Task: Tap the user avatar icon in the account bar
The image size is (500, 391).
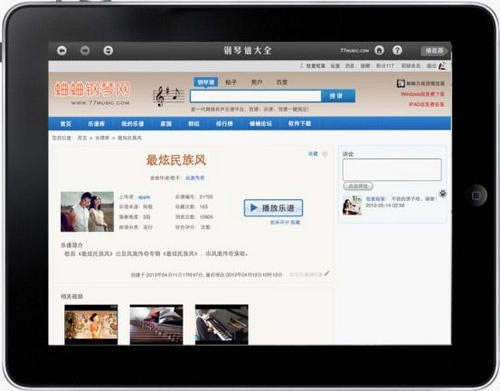Action: click(x=442, y=66)
